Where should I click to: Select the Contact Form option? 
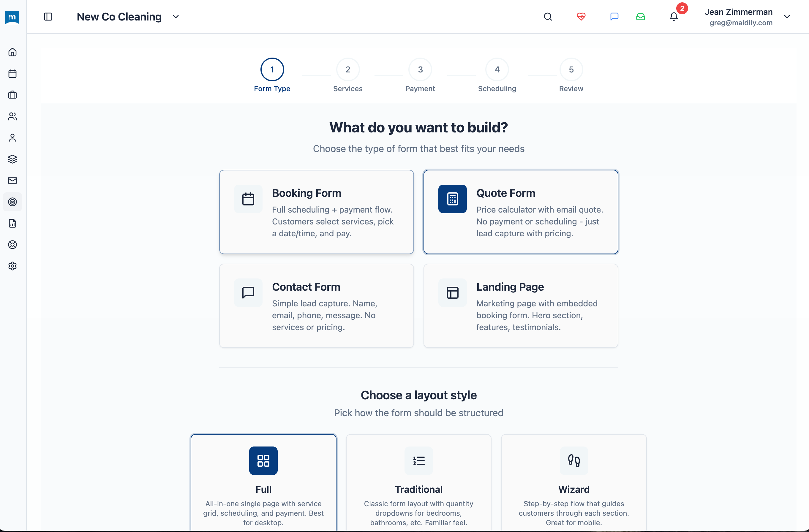point(316,305)
